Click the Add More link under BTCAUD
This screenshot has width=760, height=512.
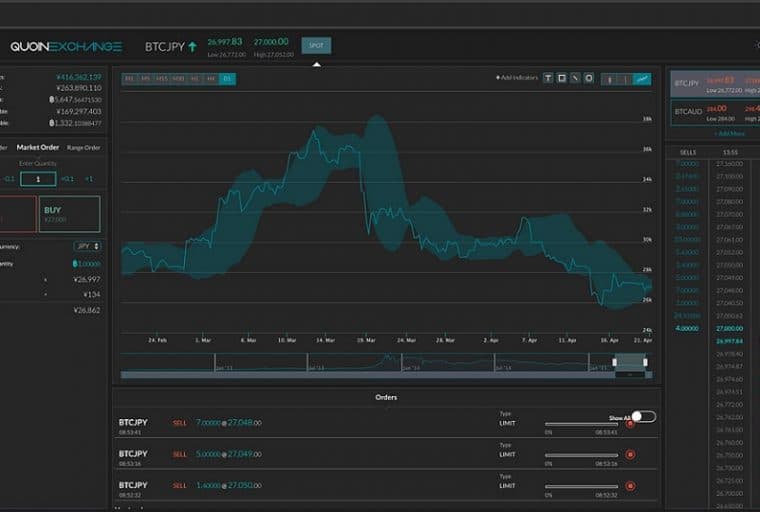tap(729, 133)
